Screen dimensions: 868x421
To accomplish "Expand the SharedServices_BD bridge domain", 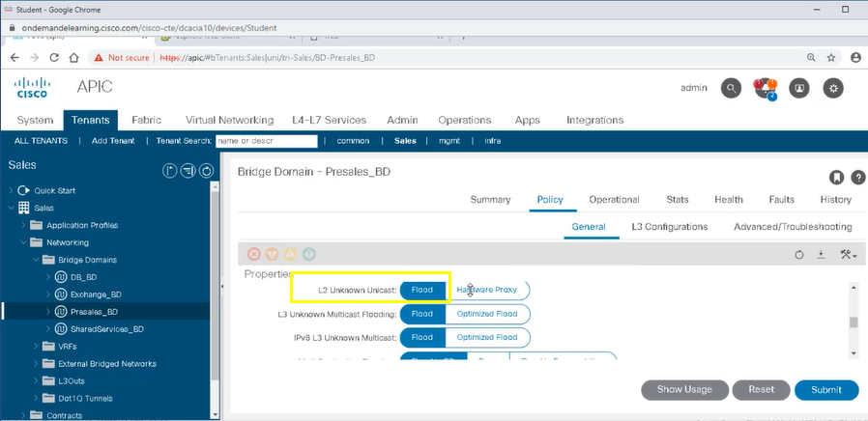I will click(x=48, y=329).
